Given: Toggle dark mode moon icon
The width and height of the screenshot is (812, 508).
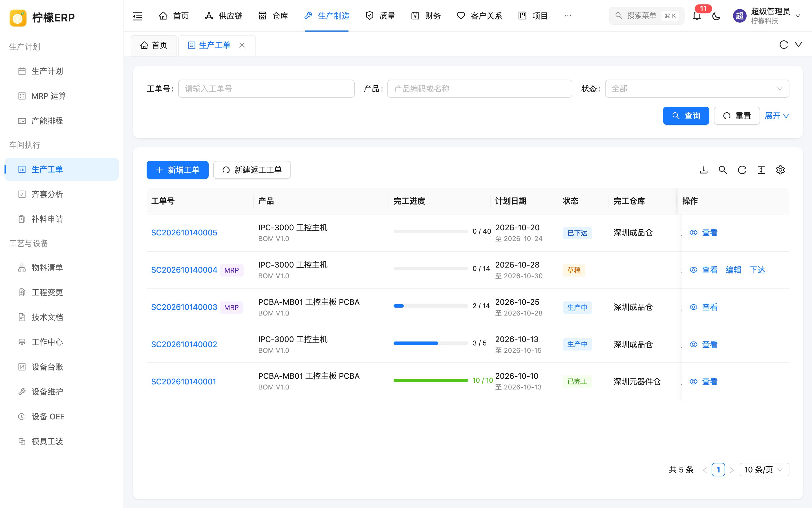Looking at the screenshot, I should [x=716, y=16].
